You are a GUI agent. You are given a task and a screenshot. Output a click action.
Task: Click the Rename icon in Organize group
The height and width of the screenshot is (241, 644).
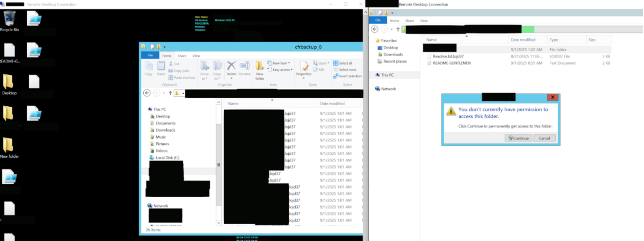point(245,69)
